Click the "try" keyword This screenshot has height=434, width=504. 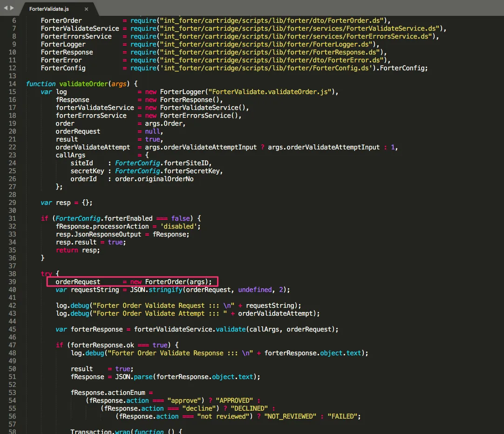coord(46,274)
